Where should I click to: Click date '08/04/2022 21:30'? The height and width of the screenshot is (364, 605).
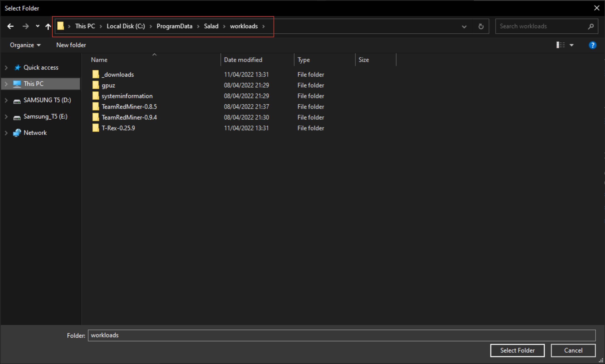coord(246,117)
